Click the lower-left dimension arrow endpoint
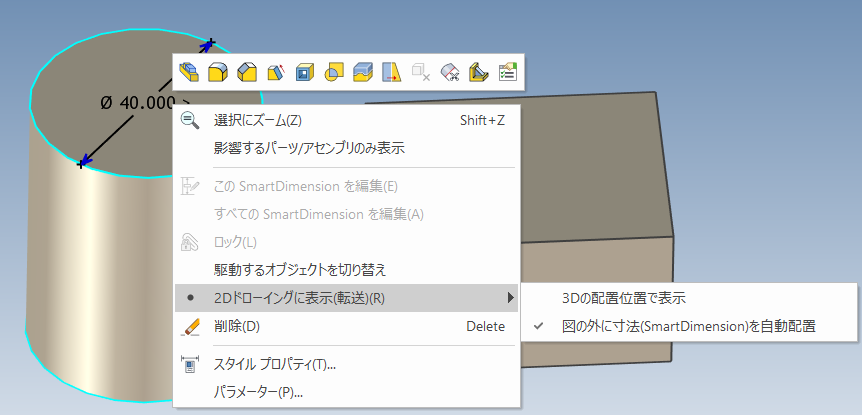Screen dimensions: 862x415 [x=82, y=163]
